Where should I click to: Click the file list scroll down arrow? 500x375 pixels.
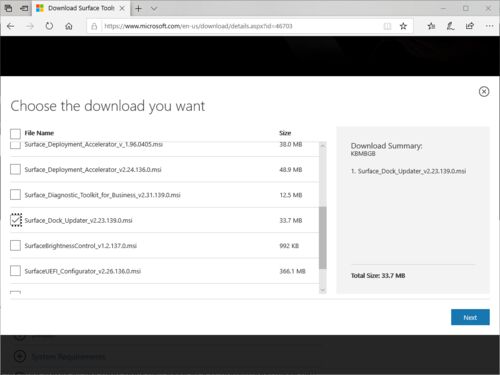[323, 290]
